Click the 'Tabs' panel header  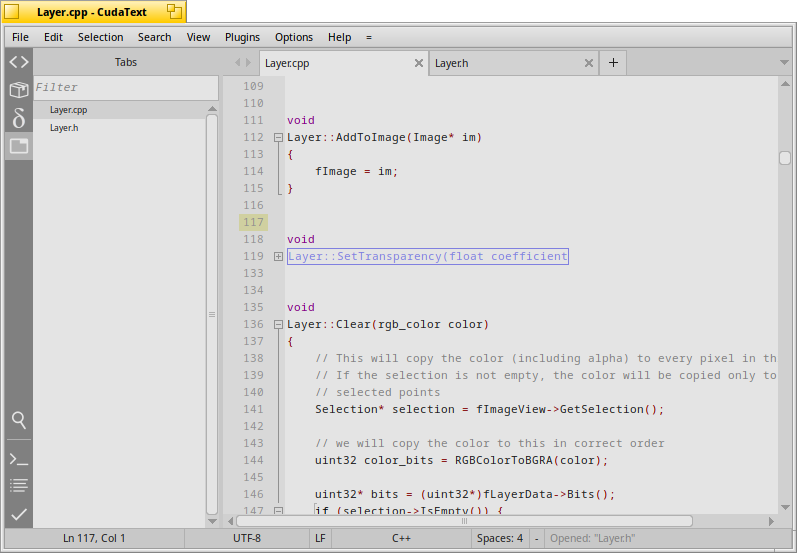[126, 62]
